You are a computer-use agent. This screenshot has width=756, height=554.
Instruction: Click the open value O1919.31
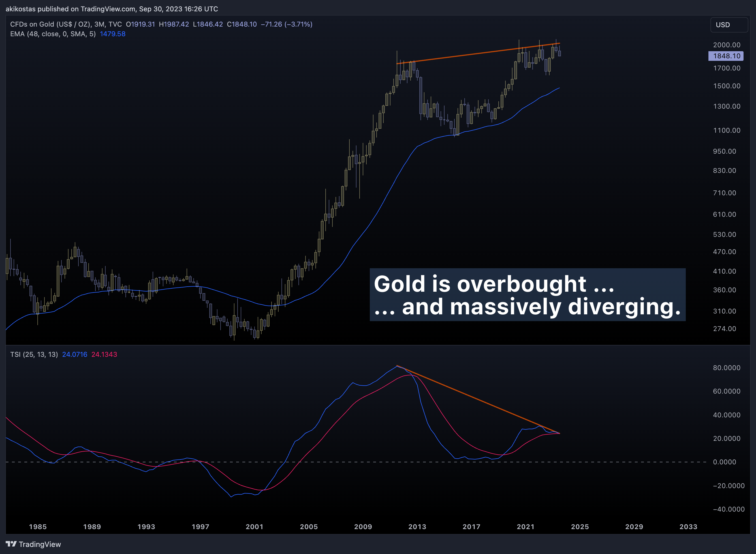coord(140,24)
